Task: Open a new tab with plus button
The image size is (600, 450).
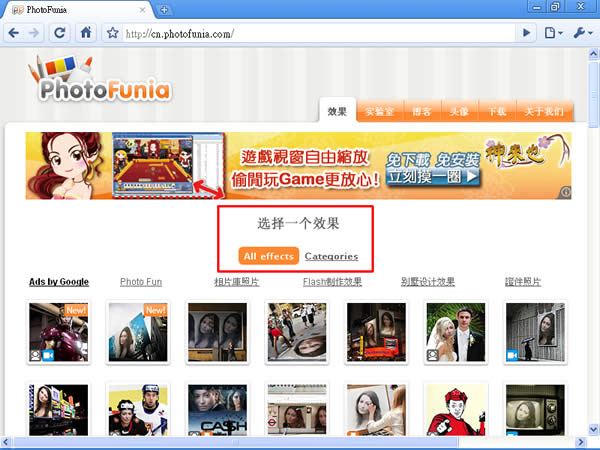Action: (x=164, y=10)
